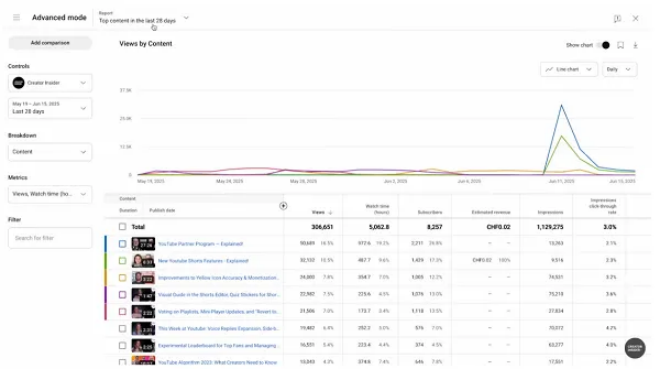The image size is (660, 369).
Task: Open the Line chart type dropdown
Action: (569, 69)
